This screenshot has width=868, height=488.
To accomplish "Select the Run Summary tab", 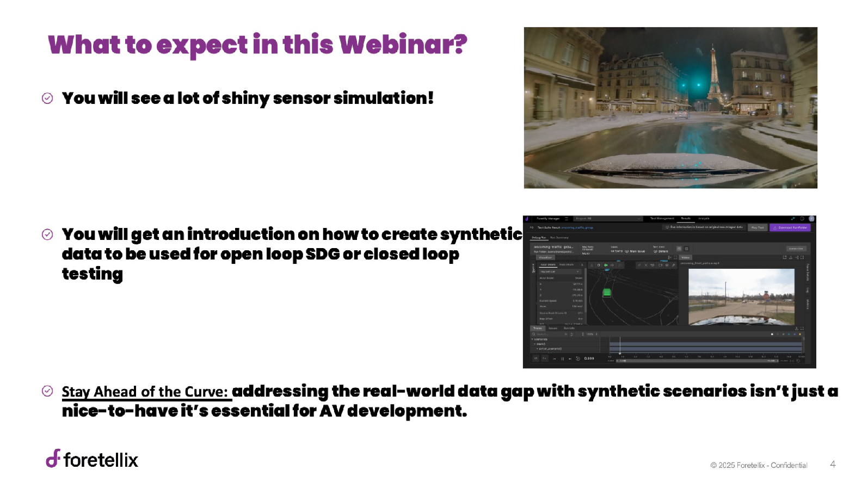I will tap(559, 238).
